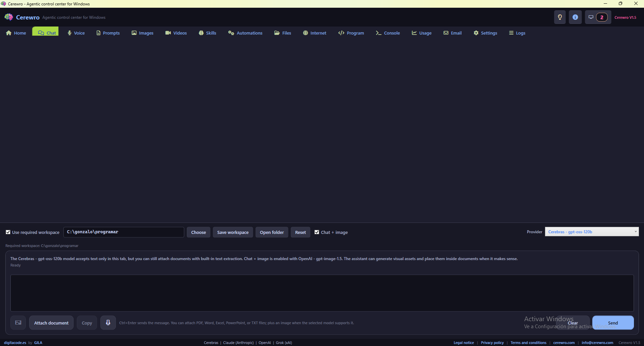
Task: Select the Skills lightning icon
Action: [201, 33]
